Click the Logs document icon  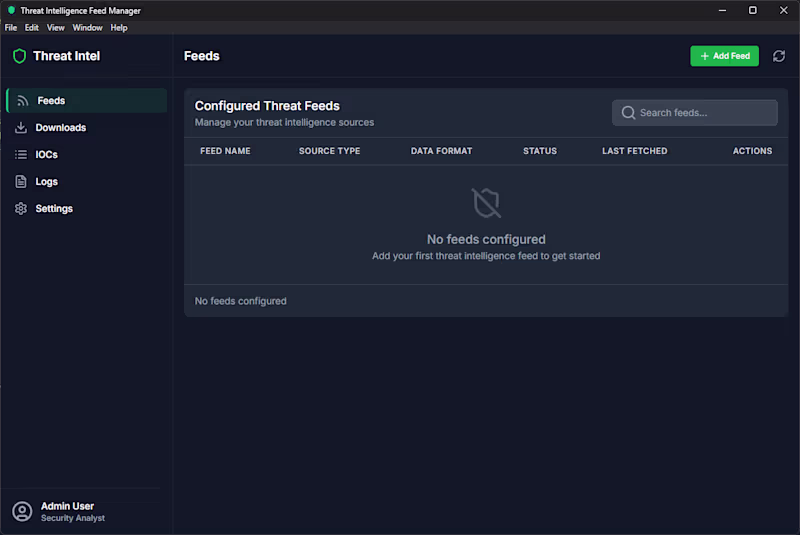tap(21, 182)
